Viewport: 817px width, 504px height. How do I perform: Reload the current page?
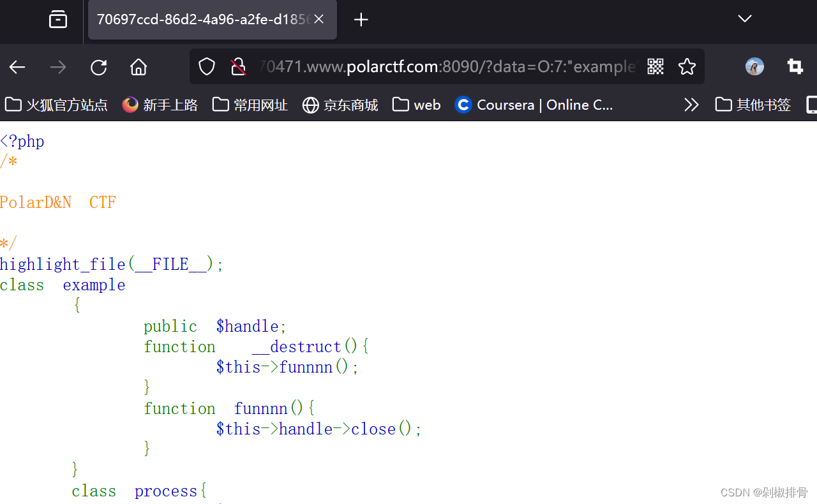pos(98,66)
